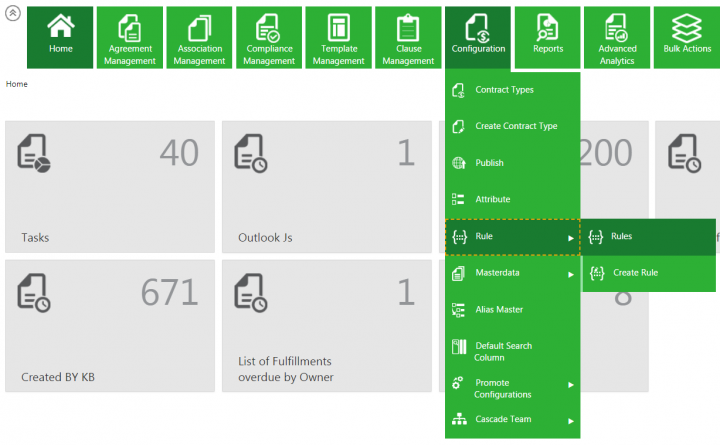The image size is (720, 445).
Task: Expand Promote Configurations submenu
Action: tap(571, 384)
